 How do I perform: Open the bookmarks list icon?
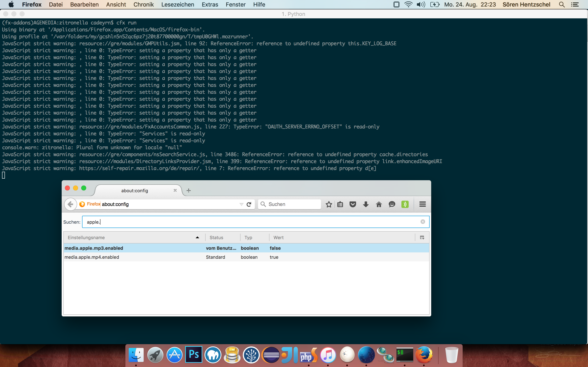point(340,204)
